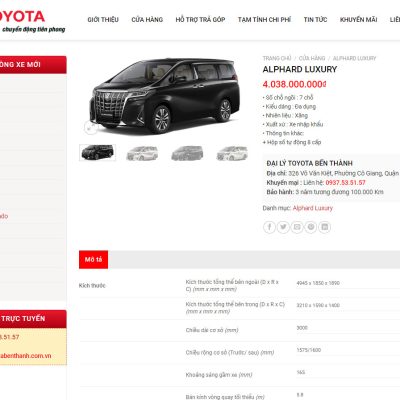The image size is (400, 400).
Task: Share product on Twitter icon
Action: (283, 227)
